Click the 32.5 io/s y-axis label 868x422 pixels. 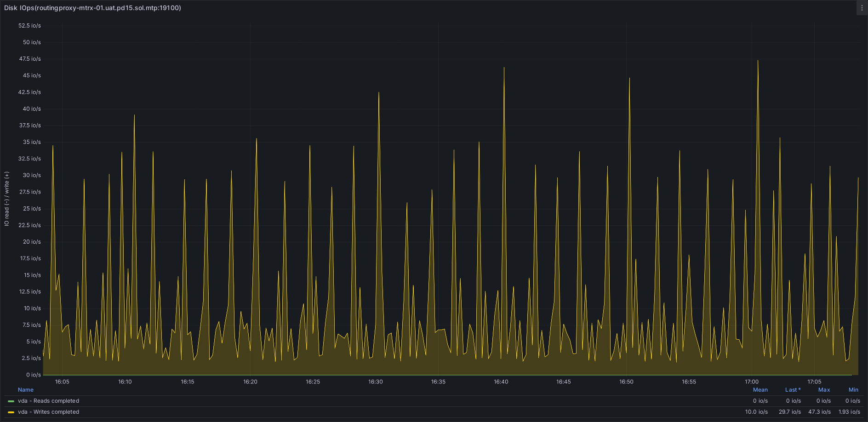coord(29,159)
